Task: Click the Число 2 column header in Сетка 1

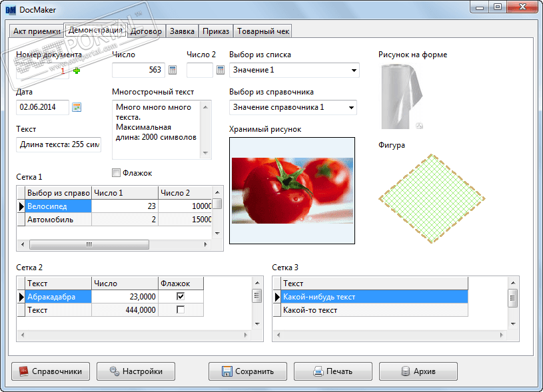Action: pos(185,193)
